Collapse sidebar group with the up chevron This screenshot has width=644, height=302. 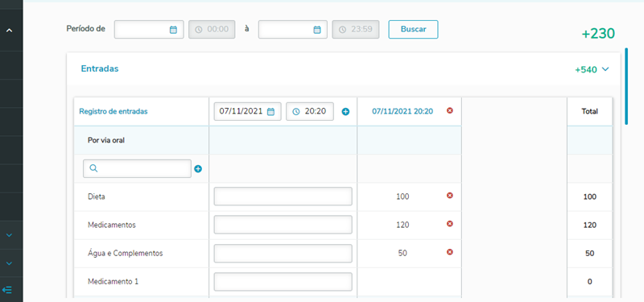[10, 30]
